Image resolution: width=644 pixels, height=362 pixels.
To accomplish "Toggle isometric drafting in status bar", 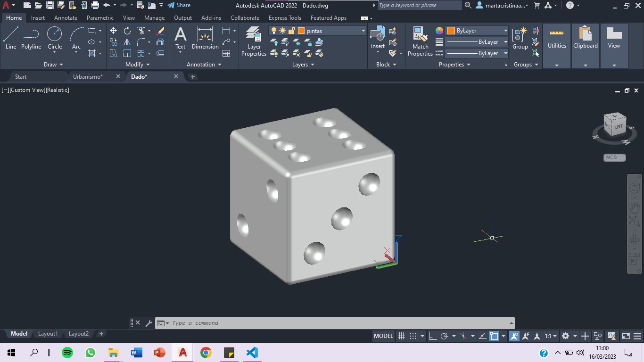I will click(x=463, y=336).
